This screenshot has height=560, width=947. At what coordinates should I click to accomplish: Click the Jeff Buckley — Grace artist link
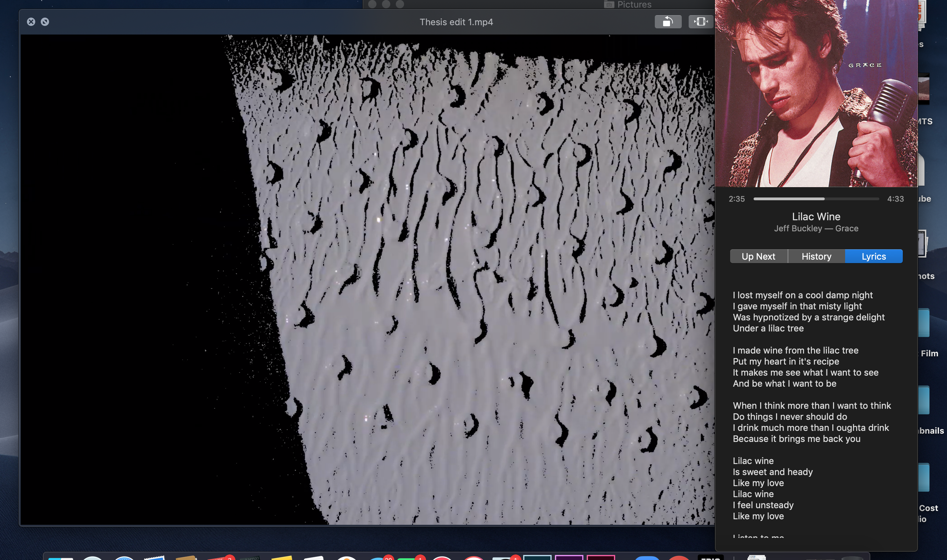816,228
